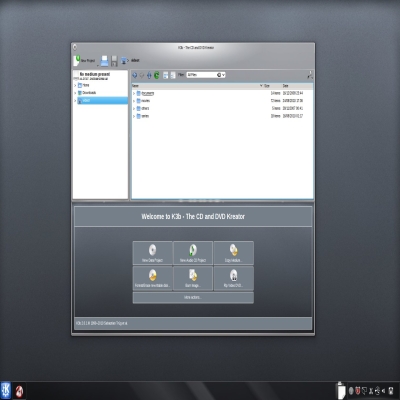Click the K3b window menu icon in titlebar

point(75,47)
